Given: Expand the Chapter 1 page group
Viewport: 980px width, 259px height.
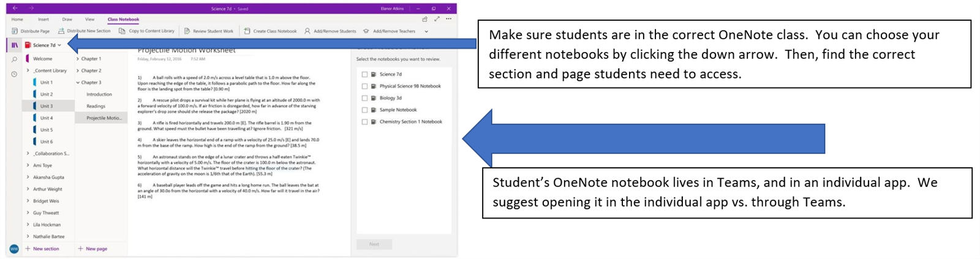Looking at the screenshot, I should click(x=78, y=59).
